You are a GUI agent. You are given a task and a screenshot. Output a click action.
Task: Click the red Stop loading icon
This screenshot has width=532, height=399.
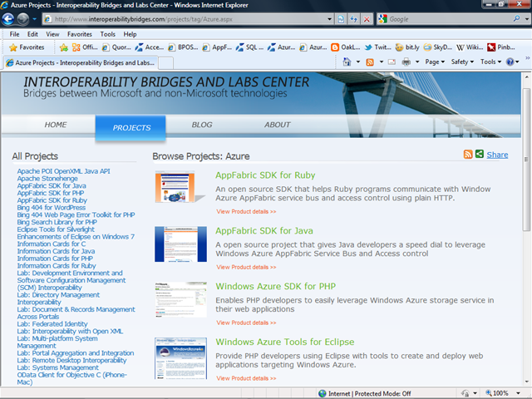click(x=367, y=19)
